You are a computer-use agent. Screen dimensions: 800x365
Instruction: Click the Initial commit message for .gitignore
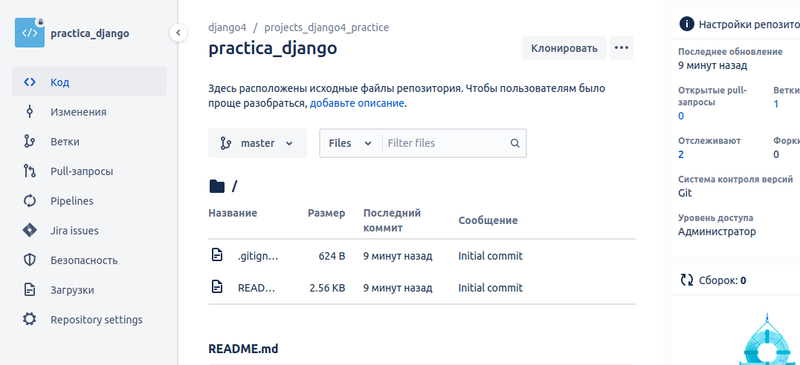[x=490, y=256]
